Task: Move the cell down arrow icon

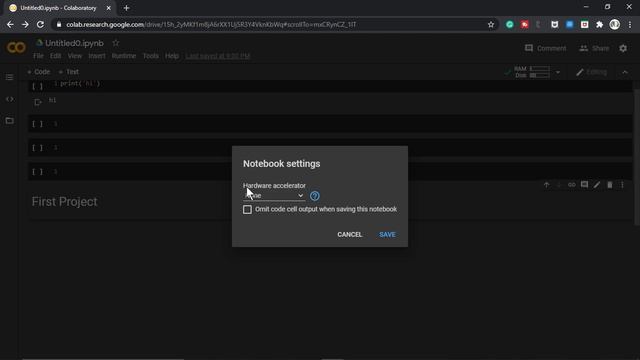Action: click(559, 185)
